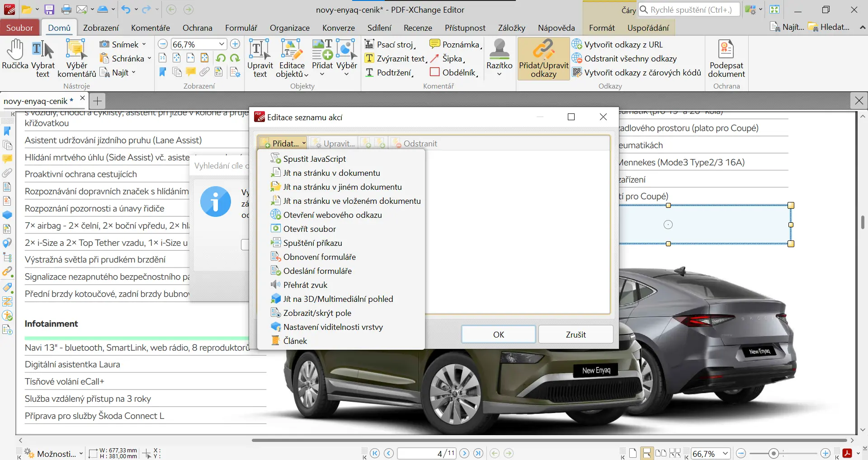Viewport: 868px width, 460px height.
Task: Click Přidat/Upravit odkazy tool
Action: [543, 59]
